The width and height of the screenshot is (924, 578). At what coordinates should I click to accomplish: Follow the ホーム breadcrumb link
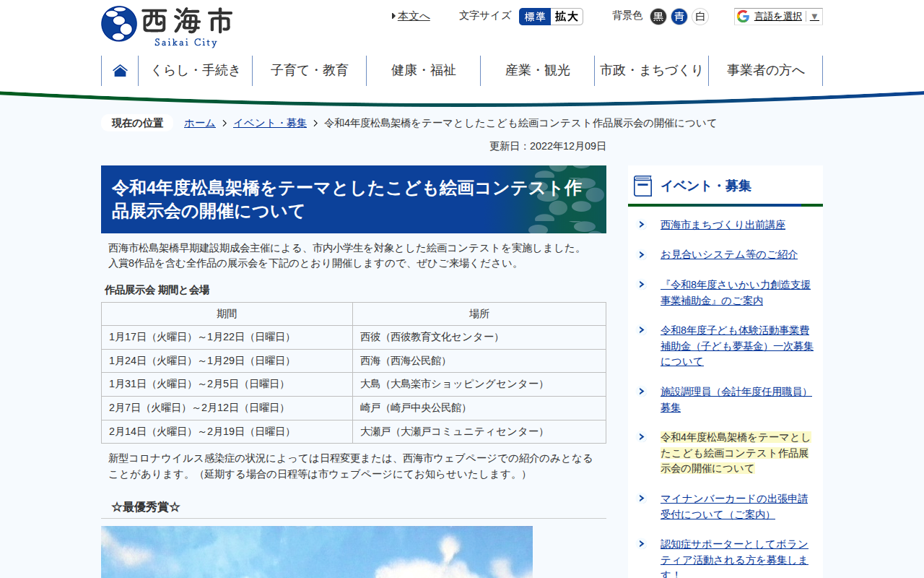[200, 123]
